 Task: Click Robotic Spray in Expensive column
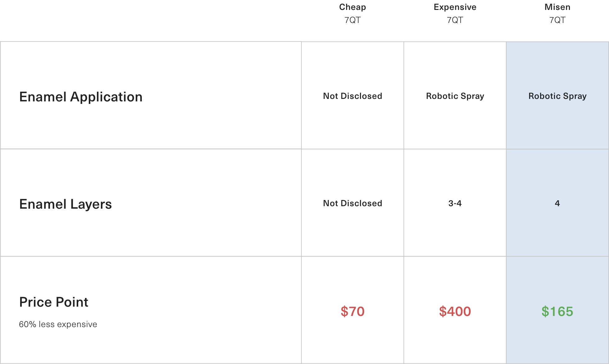[x=455, y=96]
